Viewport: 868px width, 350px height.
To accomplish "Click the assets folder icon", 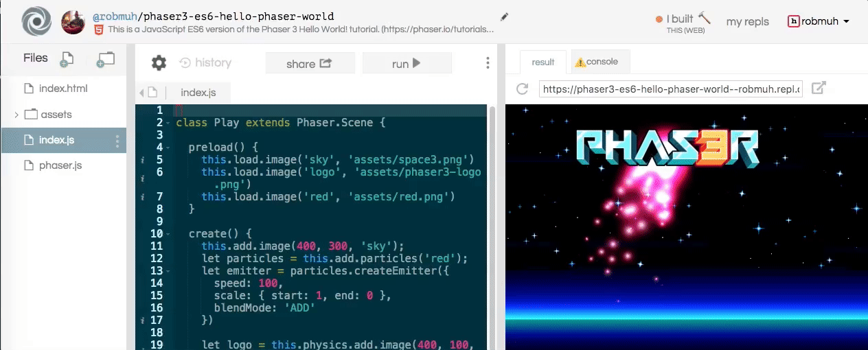I will (x=31, y=115).
